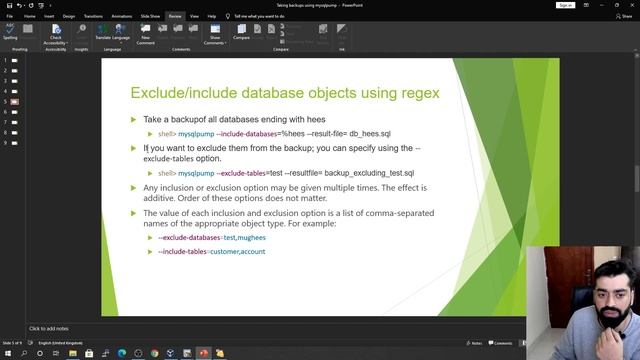Open Ribbon Display Options icon
This screenshot has height=360, width=640.
[x=586, y=5]
